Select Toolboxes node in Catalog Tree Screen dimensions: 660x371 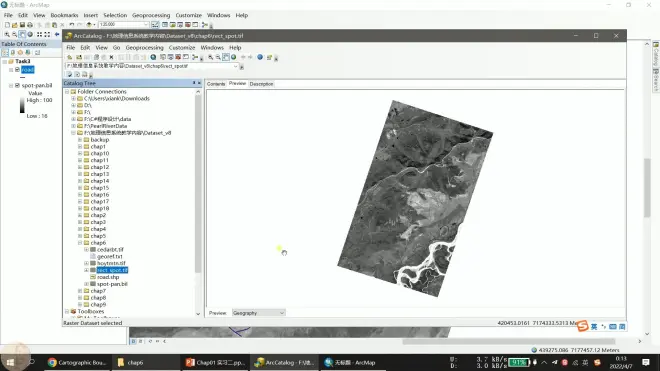[91, 312]
